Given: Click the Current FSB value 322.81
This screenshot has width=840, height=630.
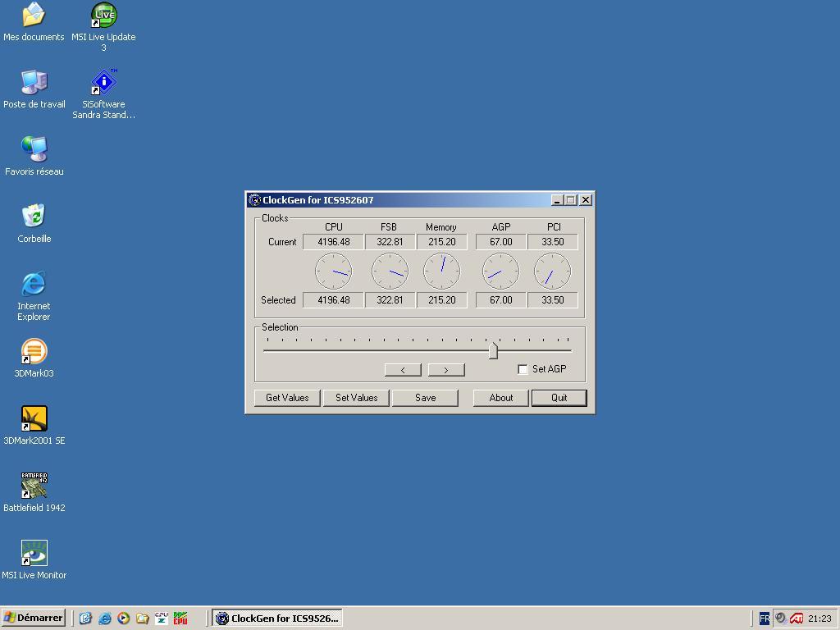Looking at the screenshot, I should (x=390, y=242).
